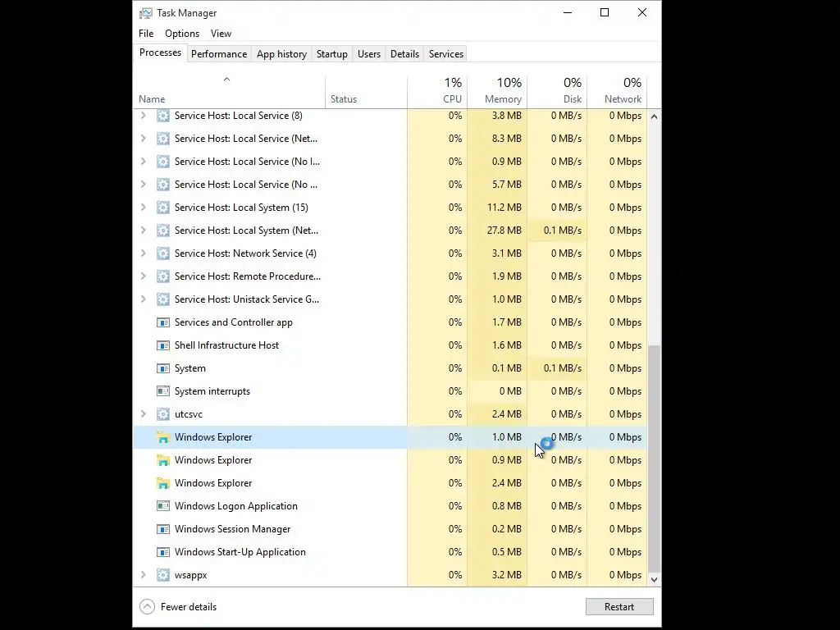Click gear icon of Service Host: Remote Procedure

[163, 276]
